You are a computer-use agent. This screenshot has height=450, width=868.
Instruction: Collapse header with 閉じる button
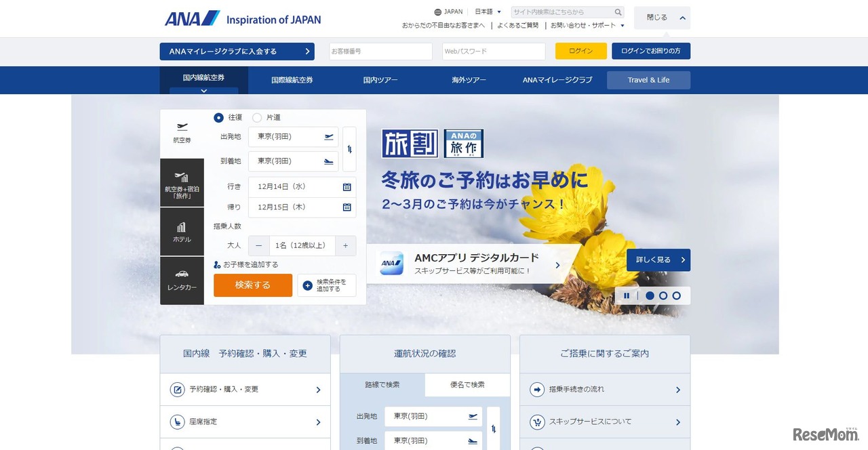(662, 18)
